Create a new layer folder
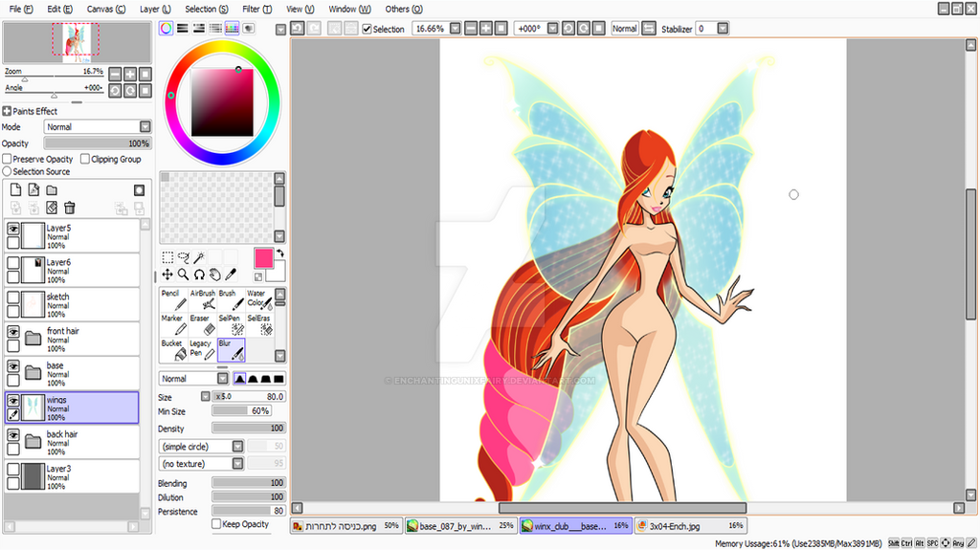980x550 pixels. pyautogui.click(x=52, y=190)
